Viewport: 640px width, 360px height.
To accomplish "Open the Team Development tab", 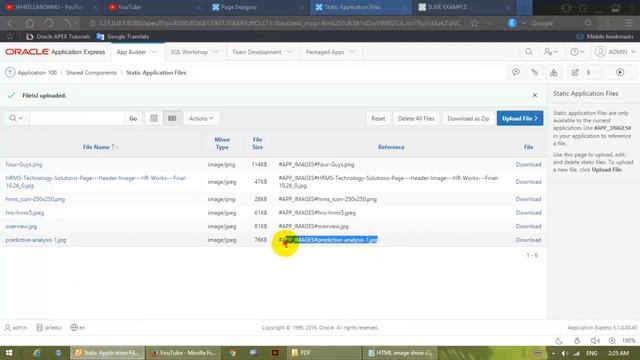I will [257, 52].
